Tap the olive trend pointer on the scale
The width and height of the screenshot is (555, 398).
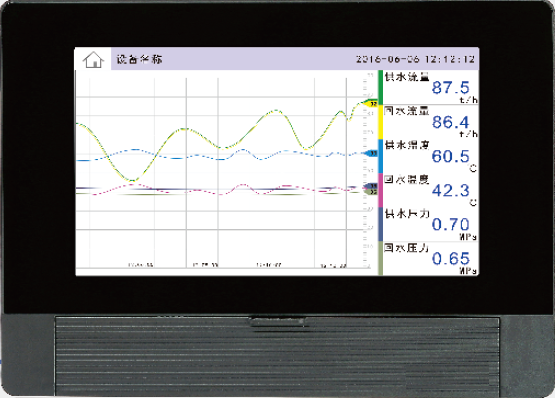point(371,192)
